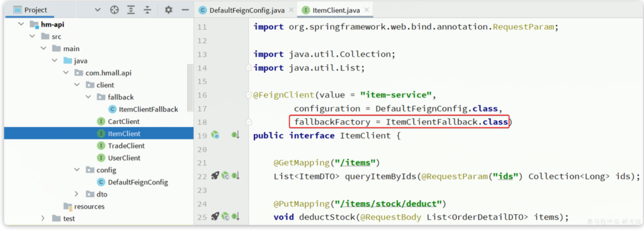The width and height of the screenshot is (644, 231).
Task: Collapse the client package
Action: 77,85
